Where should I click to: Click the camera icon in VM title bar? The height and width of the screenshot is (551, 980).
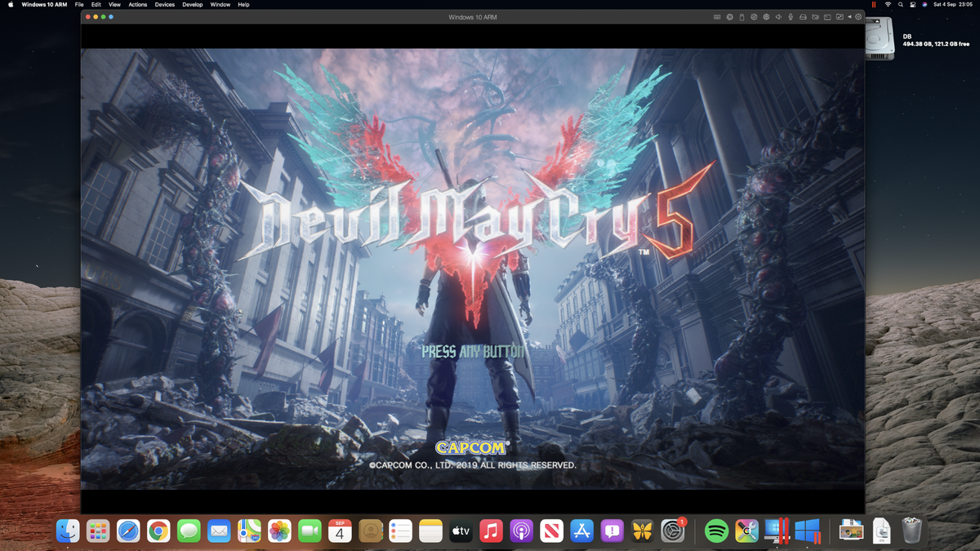(815, 16)
